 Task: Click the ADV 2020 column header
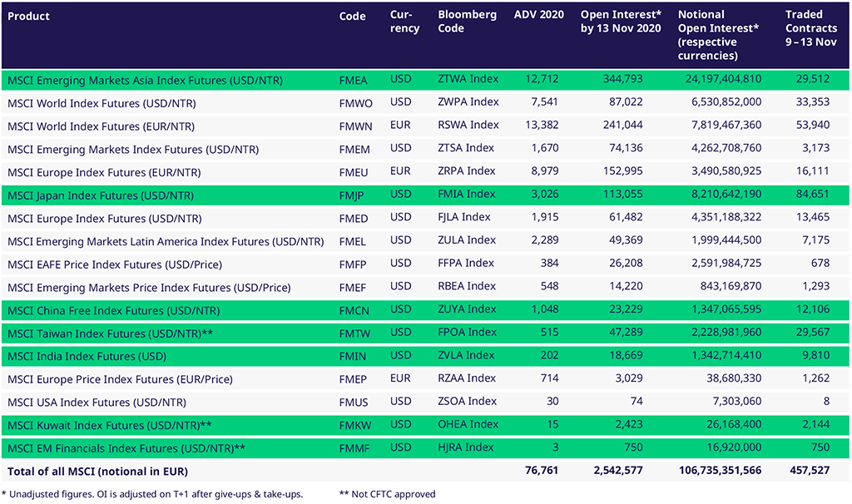click(x=538, y=15)
